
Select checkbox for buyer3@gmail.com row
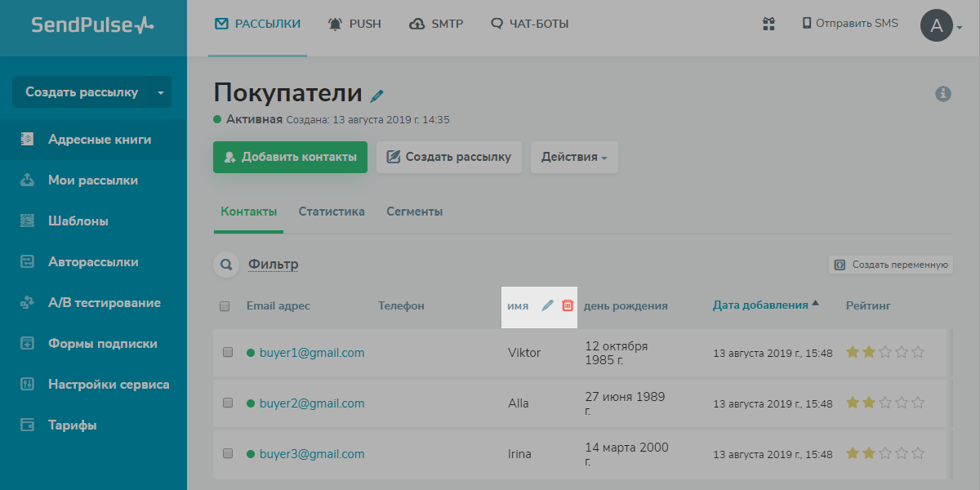point(228,453)
